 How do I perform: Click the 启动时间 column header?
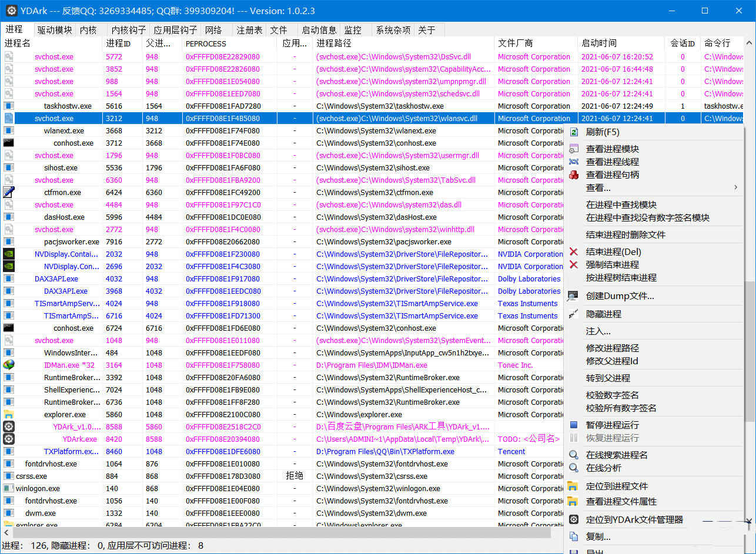pos(599,43)
